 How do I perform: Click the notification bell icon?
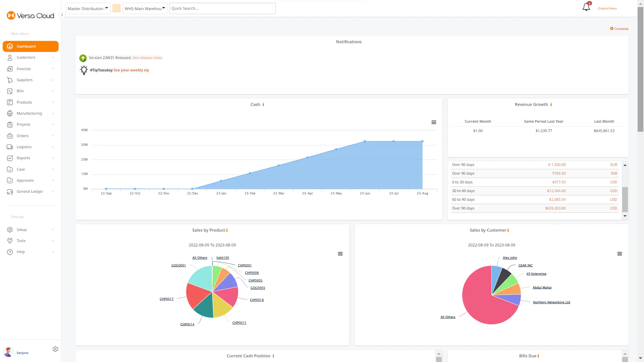[586, 7]
